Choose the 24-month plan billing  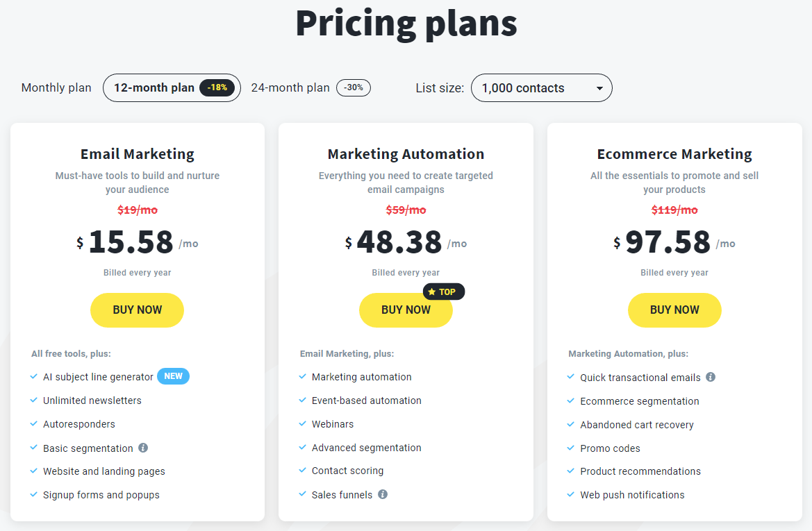point(290,88)
